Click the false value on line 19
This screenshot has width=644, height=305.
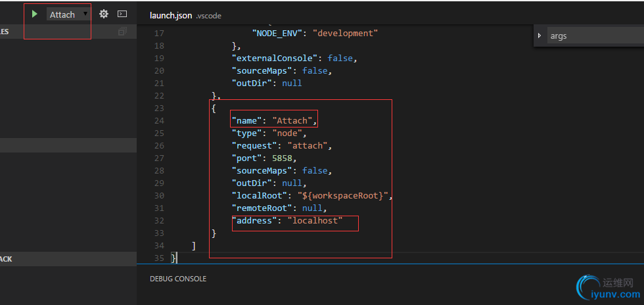[x=340, y=59]
